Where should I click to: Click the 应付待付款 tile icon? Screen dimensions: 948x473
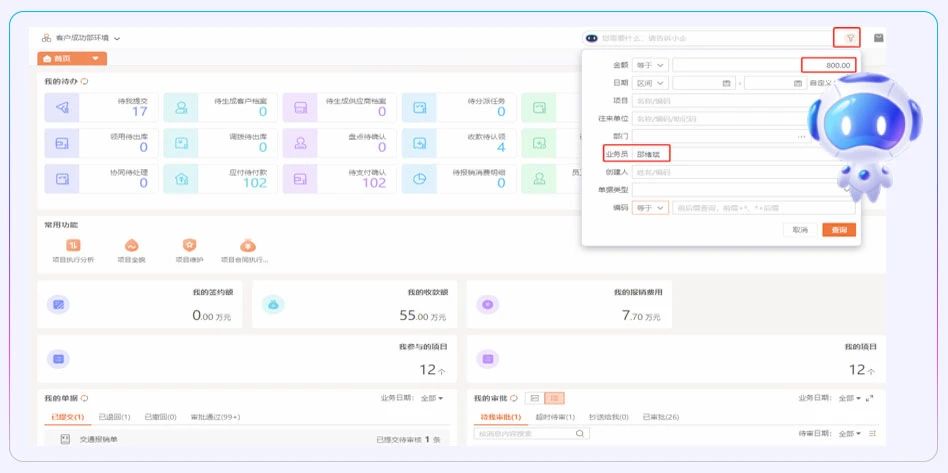click(x=181, y=179)
